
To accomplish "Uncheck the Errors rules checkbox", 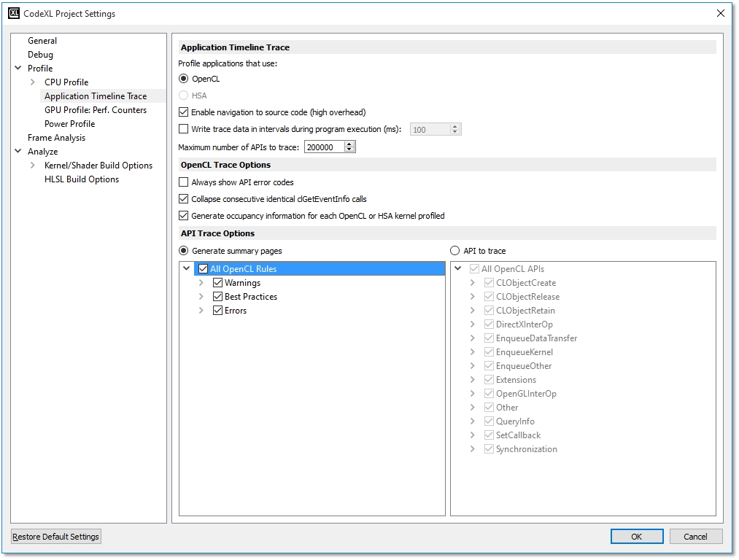I will [217, 311].
